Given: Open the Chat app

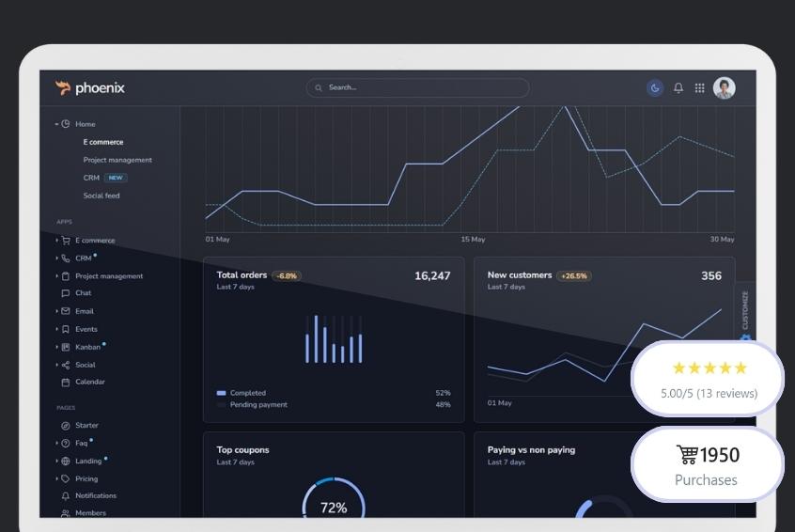Looking at the screenshot, I should click(x=83, y=293).
